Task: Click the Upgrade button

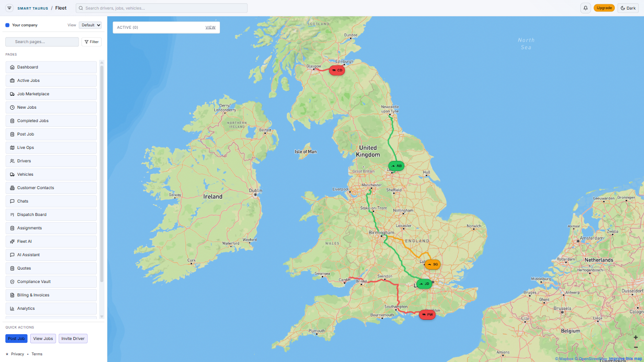Action: [x=604, y=8]
